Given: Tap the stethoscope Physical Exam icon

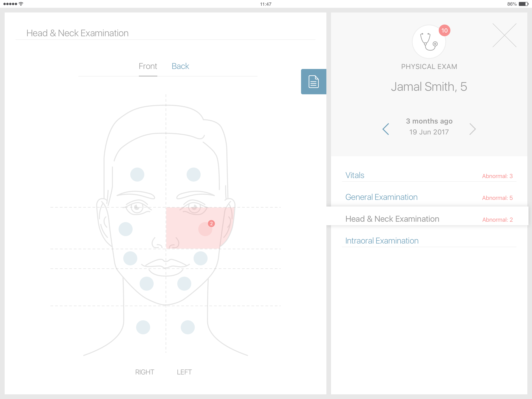Looking at the screenshot, I should (x=428, y=42).
